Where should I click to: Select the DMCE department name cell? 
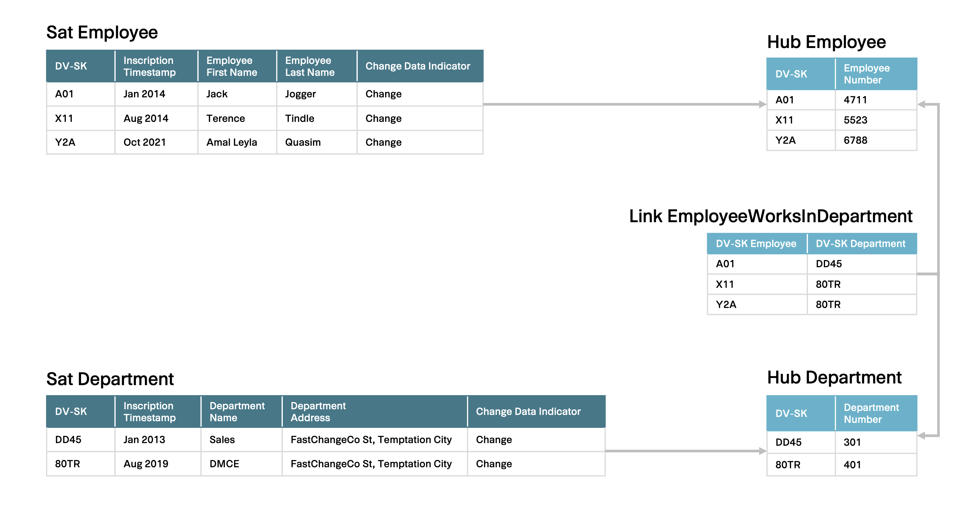pyautogui.click(x=224, y=464)
